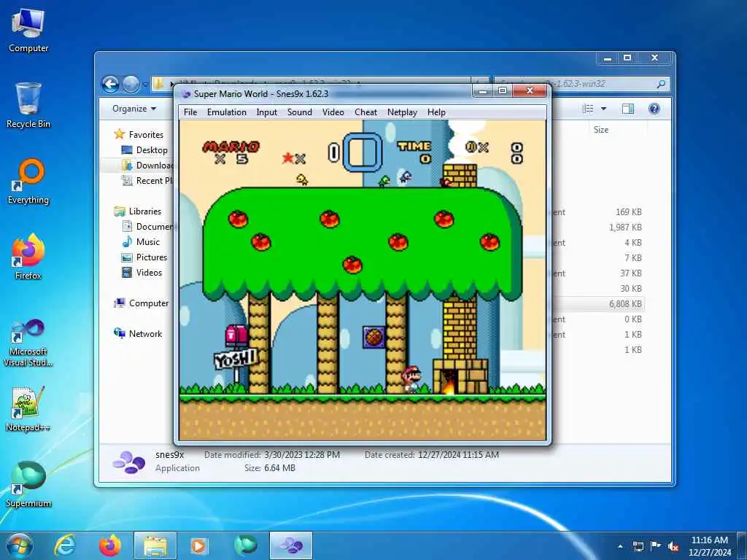Show hidden system tray icons
Viewport: 747px width, 560px height.
pos(620,546)
